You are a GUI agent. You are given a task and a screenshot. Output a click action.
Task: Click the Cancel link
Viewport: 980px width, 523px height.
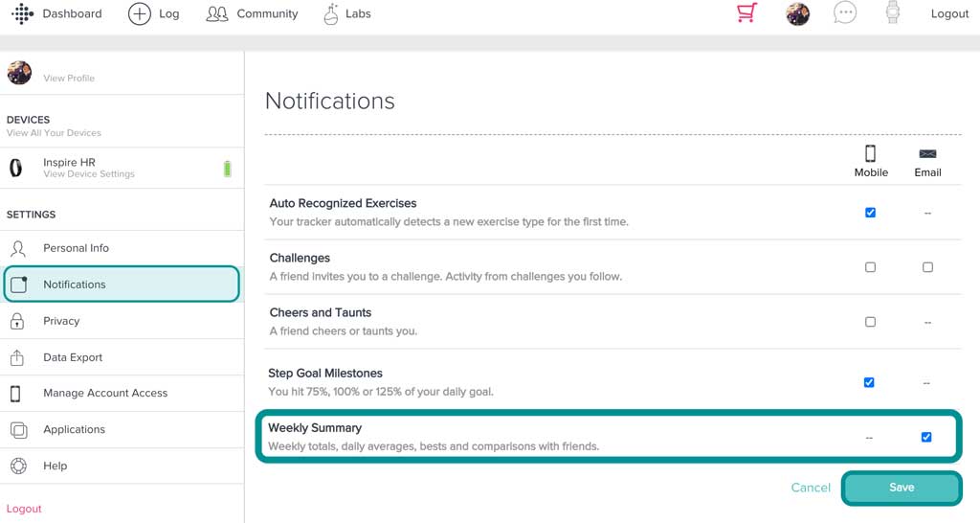click(811, 488)
